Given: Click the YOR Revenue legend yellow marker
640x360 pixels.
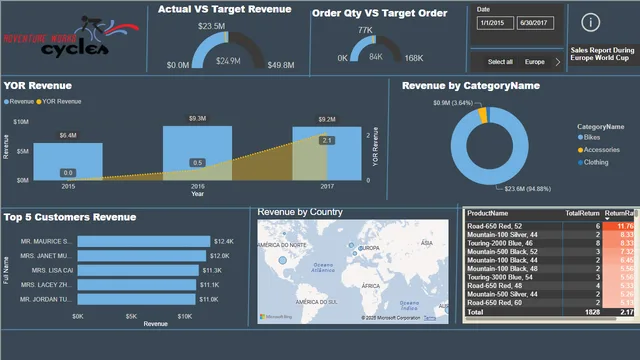Looking at the screenshot, I should (x=39, y=102).
